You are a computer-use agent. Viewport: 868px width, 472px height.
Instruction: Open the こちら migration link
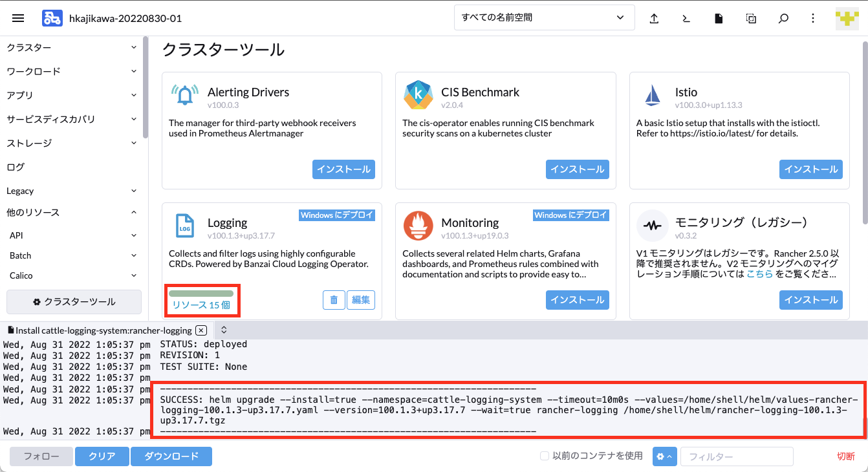759,274
